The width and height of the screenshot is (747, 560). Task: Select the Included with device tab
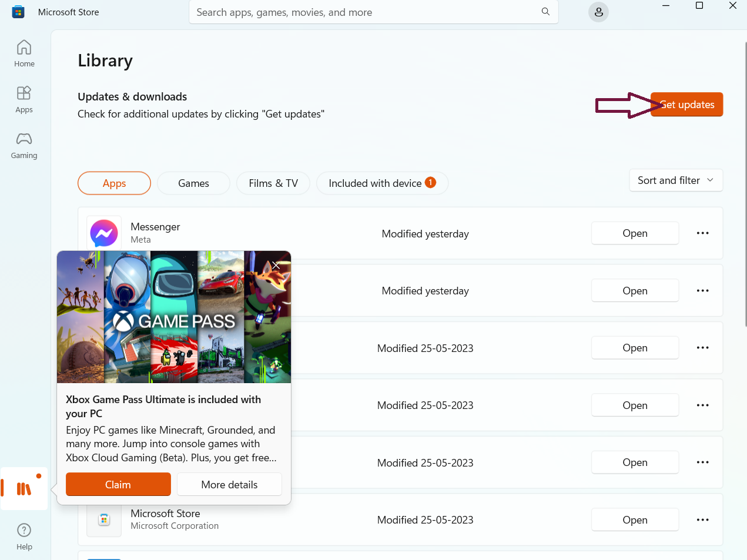click(381, 183)
